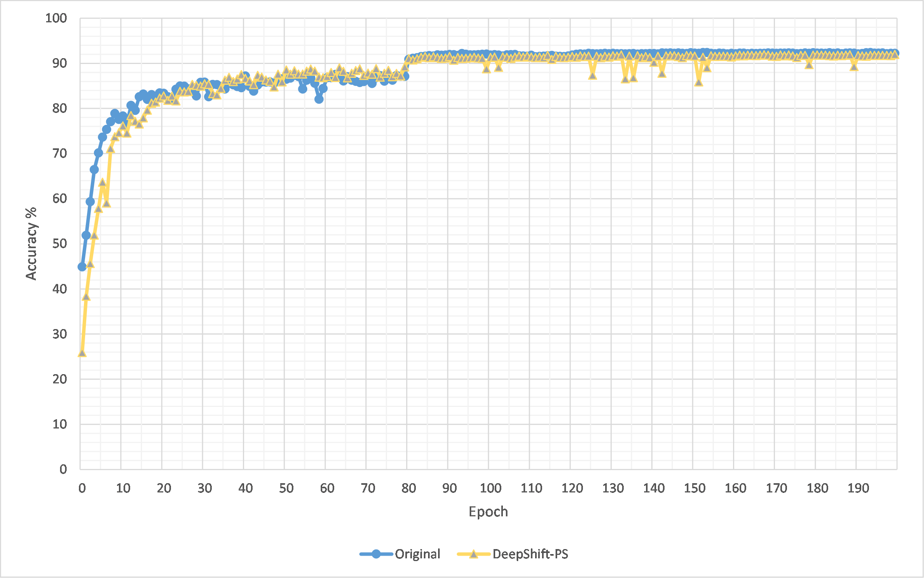Click the Epoch axis title
This screenshot has width=924, height=578.
tap(488, 512)
